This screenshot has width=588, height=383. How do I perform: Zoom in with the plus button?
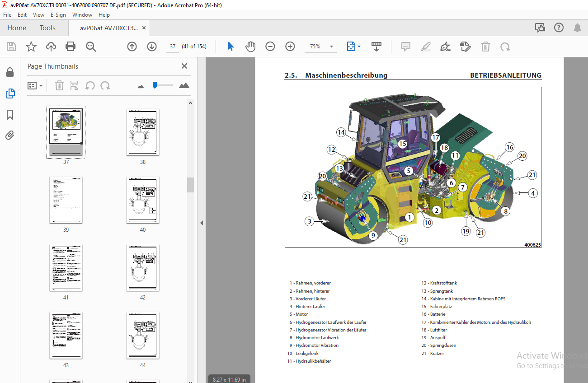pyautogui.click(x=290, y=47)
